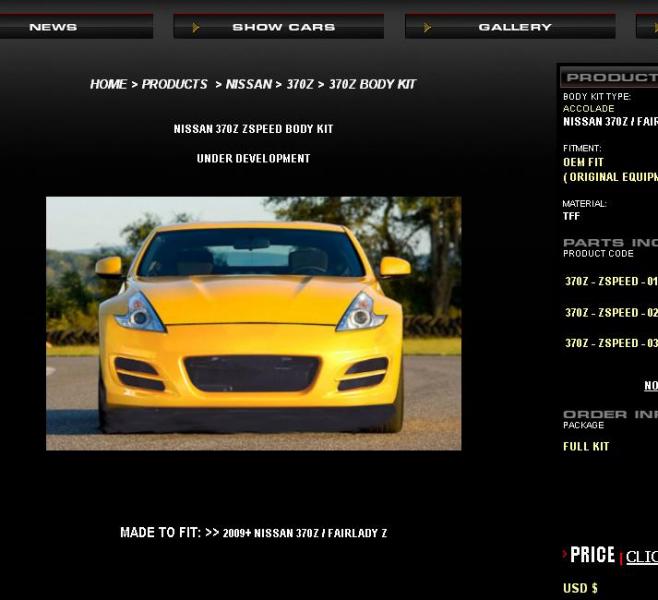Click the red arrow icon before PRICE

point(565,554)
